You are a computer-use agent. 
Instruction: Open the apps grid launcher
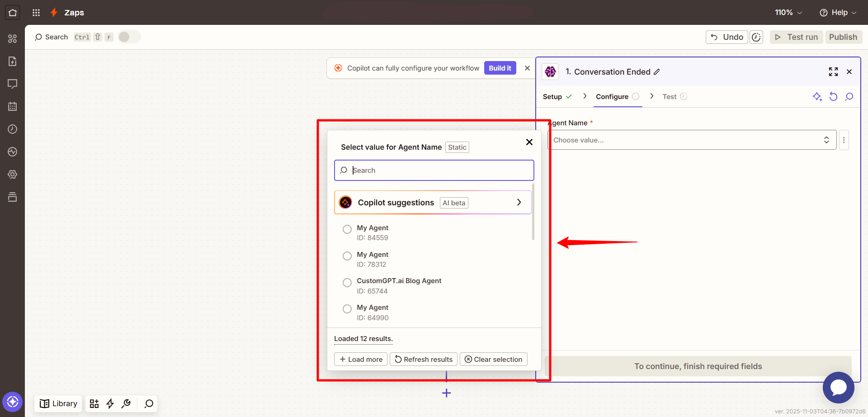[36, 13]
